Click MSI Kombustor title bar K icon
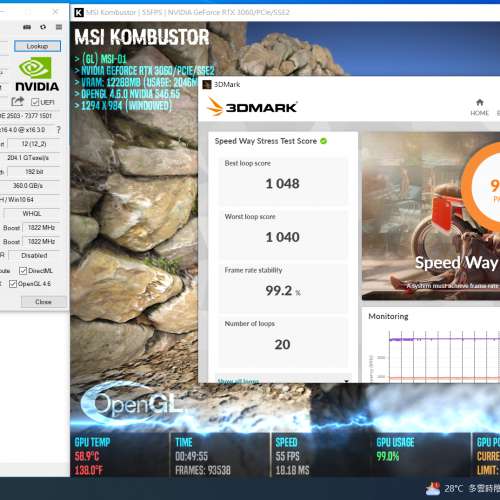Image resolution: width=500 pixels, height=500 pixels. (x=79, y=13)
